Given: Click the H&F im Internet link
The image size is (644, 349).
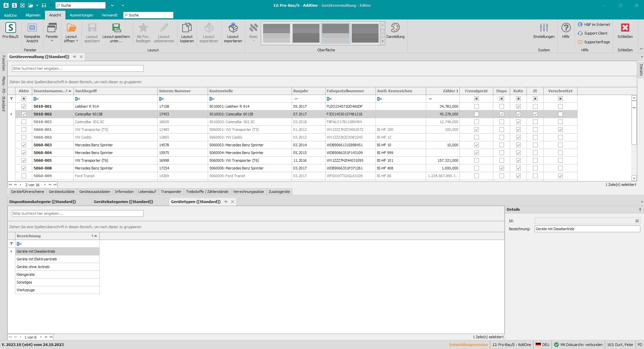Looking at the screenshot, I should pyautogui.click(x=597, y=24).
